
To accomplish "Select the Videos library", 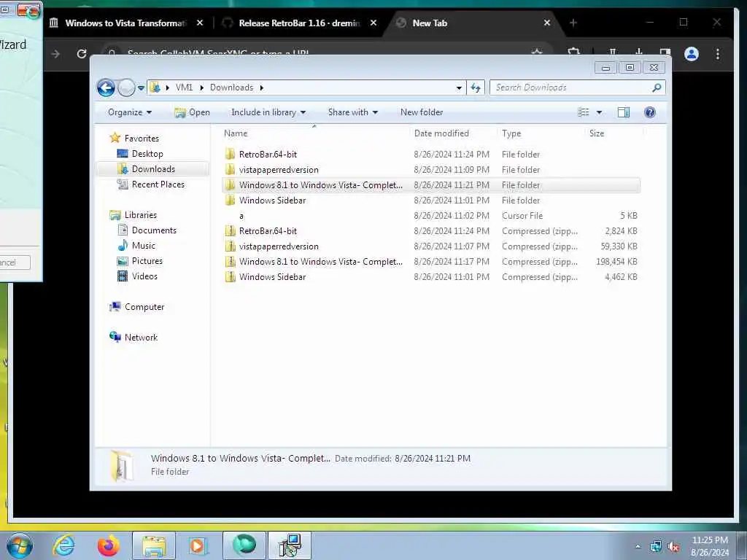I will click(144, 276).
